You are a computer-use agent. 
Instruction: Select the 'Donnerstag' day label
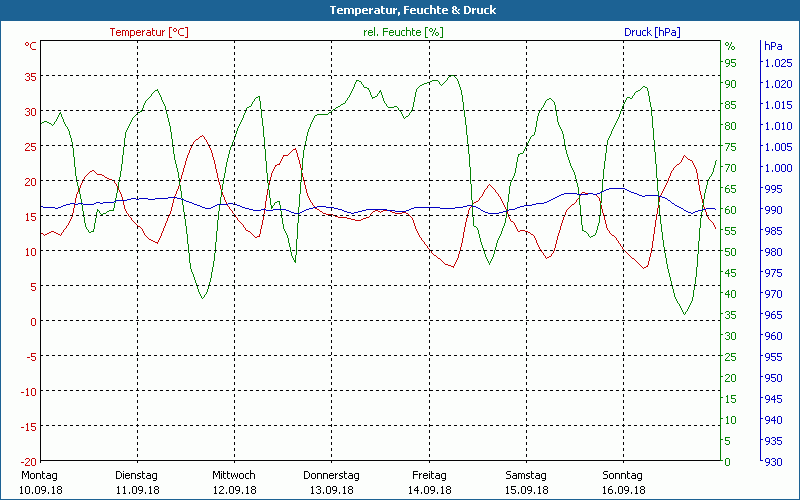[331, 475]
